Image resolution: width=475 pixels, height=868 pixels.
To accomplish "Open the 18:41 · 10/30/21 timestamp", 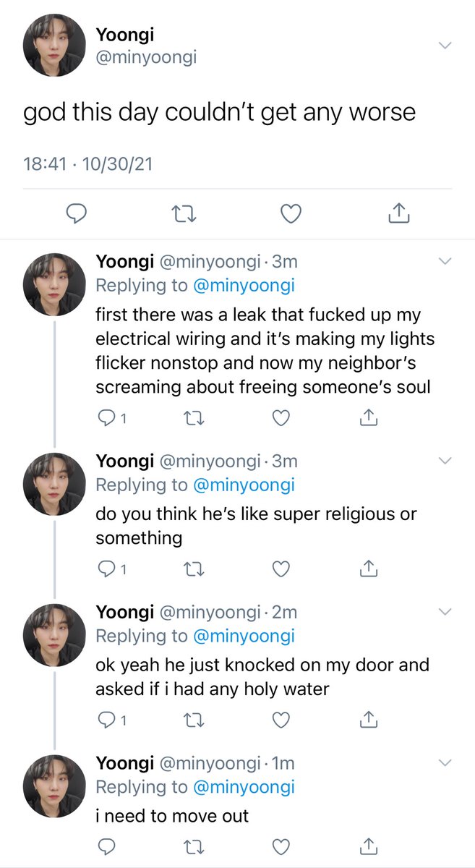I will tap(88, 164).
